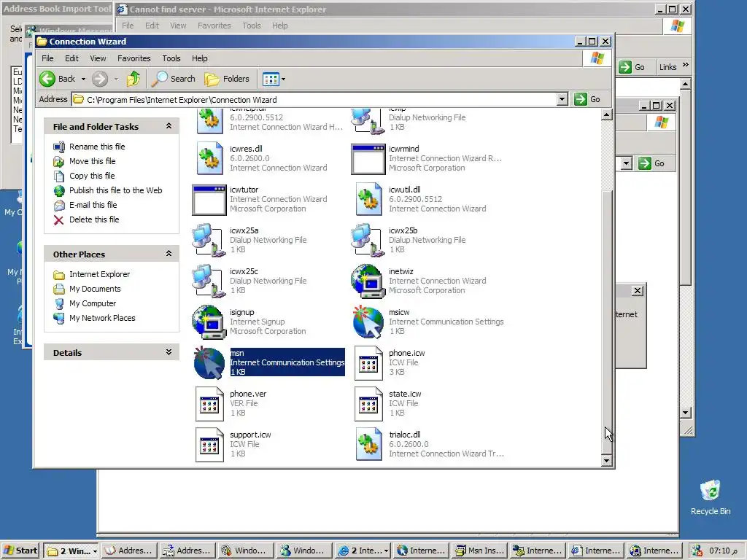This screenshot has height=560, width=747.
Task: Click Copy this file
Action: coord(92,176)
